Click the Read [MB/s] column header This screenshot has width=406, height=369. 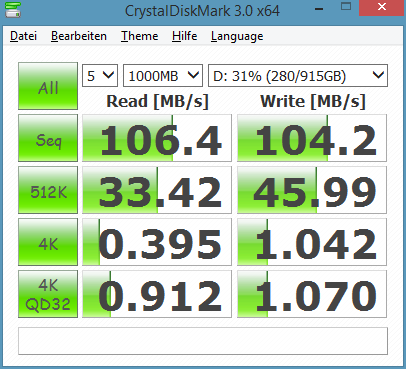[x=157, y=101]
